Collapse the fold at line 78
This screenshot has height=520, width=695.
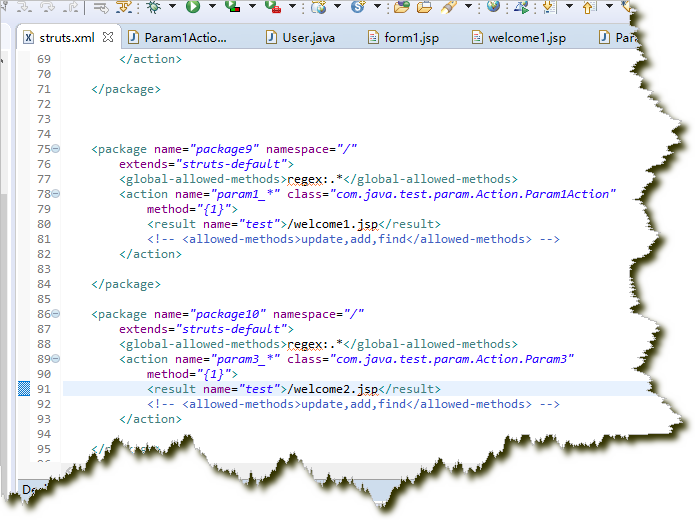(55, 194)
